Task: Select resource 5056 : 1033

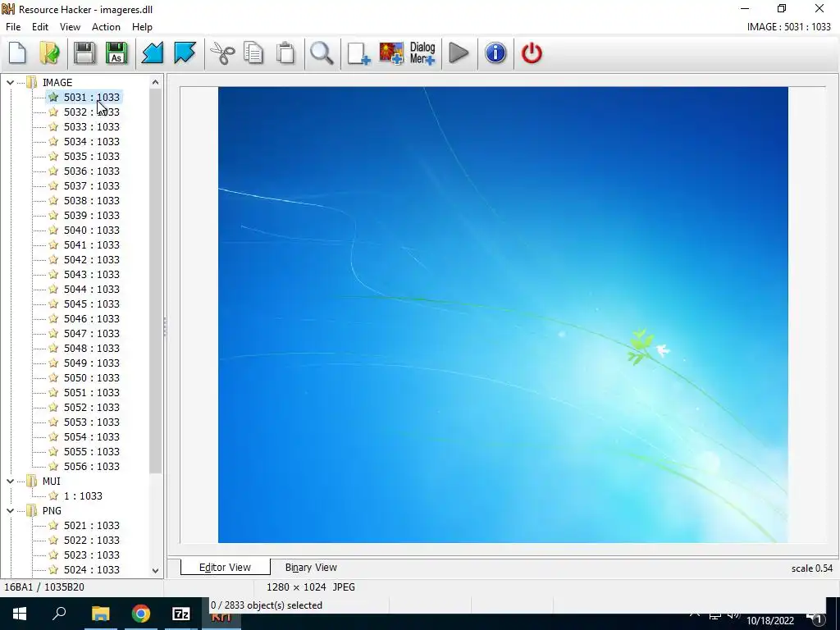Action: 92,467
